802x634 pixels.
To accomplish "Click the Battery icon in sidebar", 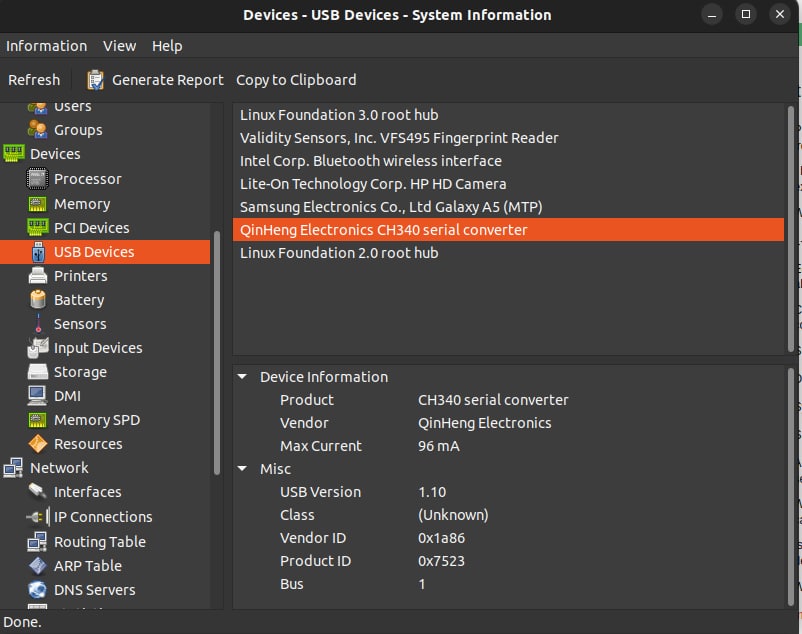I will pyautogui.click(x=37, y=300).
